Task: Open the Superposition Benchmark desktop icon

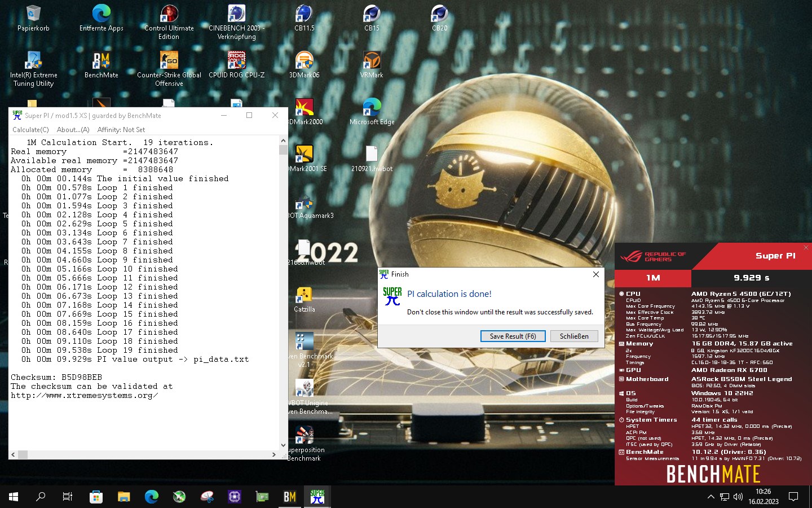Action: point(305,444)
